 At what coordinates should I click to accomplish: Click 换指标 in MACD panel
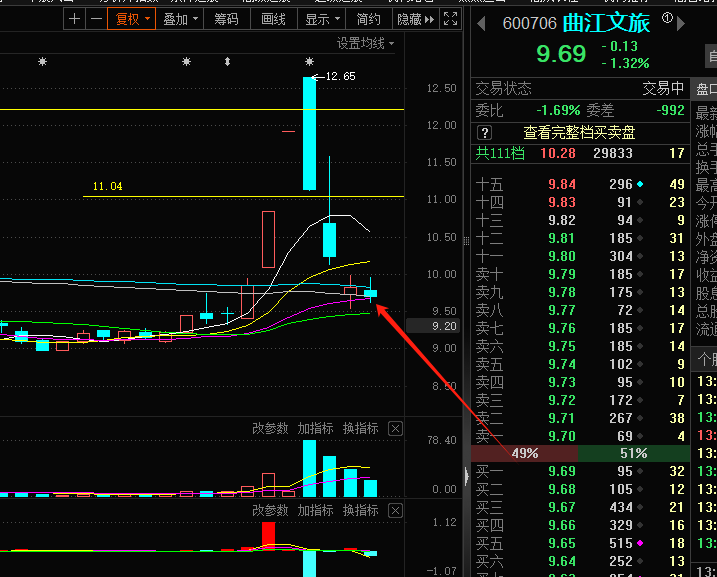(x=361, y=510)
